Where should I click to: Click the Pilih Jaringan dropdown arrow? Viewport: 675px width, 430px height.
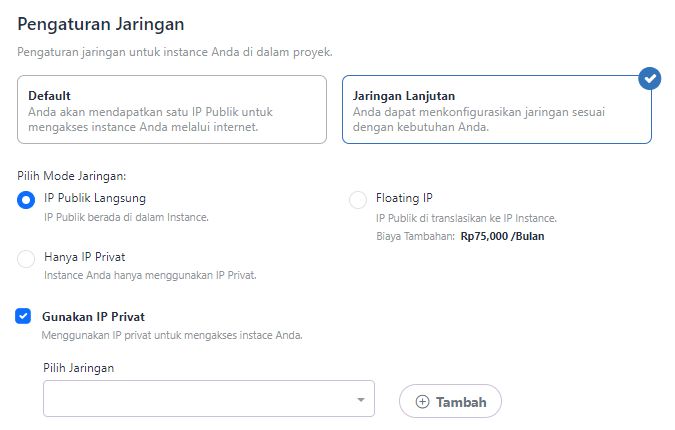click(360, 401)
